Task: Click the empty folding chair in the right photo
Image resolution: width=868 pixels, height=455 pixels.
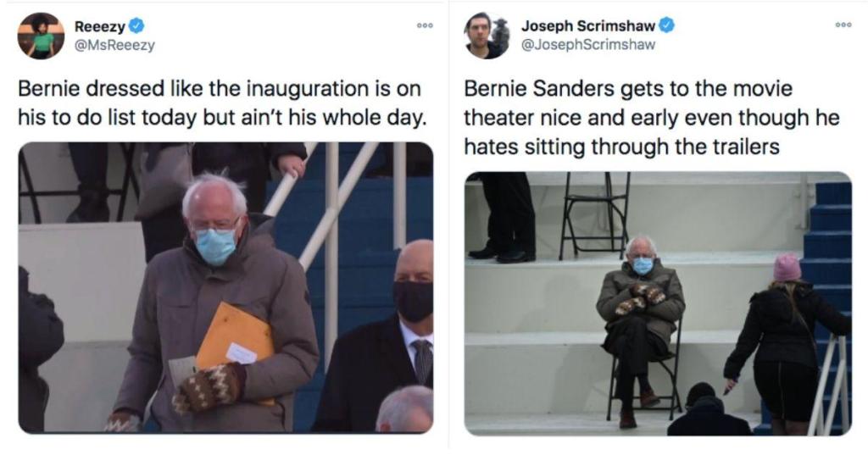Action: (x=595, y=212)
